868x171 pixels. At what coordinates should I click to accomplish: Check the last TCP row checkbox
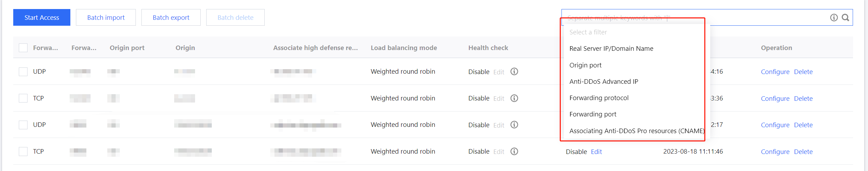coord(23,152)
